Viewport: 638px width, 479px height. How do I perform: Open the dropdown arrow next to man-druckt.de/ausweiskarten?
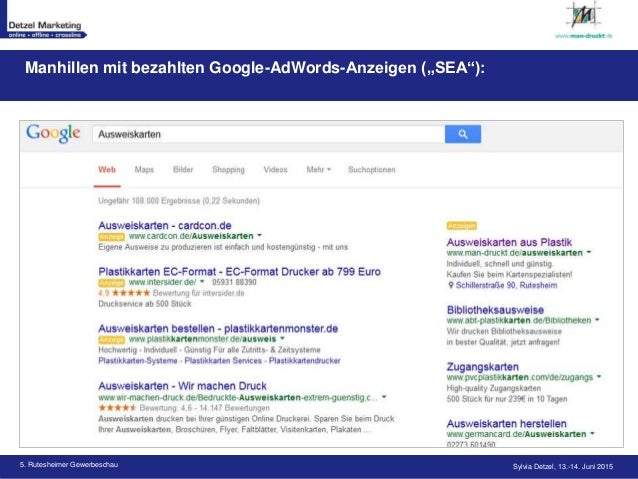click(x=589, y=252)
